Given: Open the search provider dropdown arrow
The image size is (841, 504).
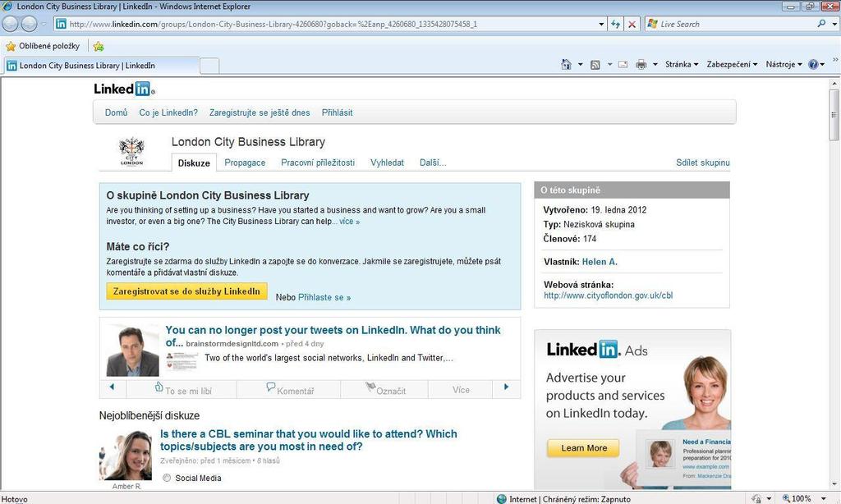Looking at the screenshot, I should coord(834,24).
